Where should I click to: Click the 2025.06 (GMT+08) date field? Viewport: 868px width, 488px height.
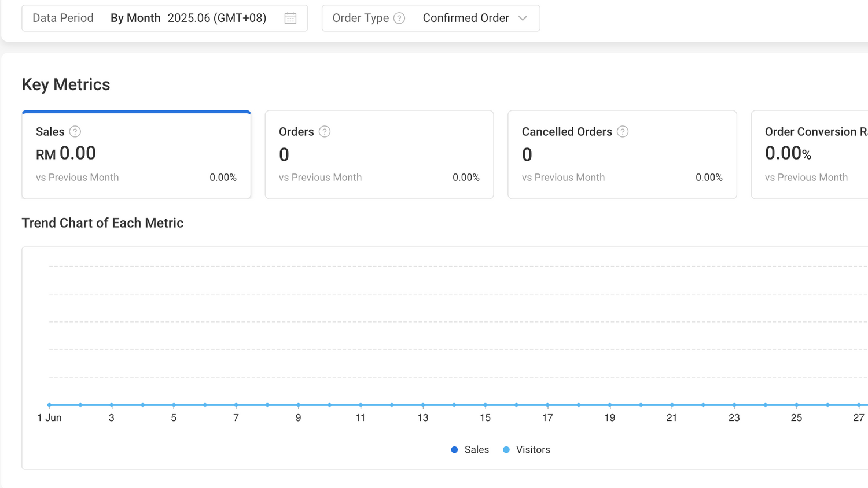coord(217,19)
